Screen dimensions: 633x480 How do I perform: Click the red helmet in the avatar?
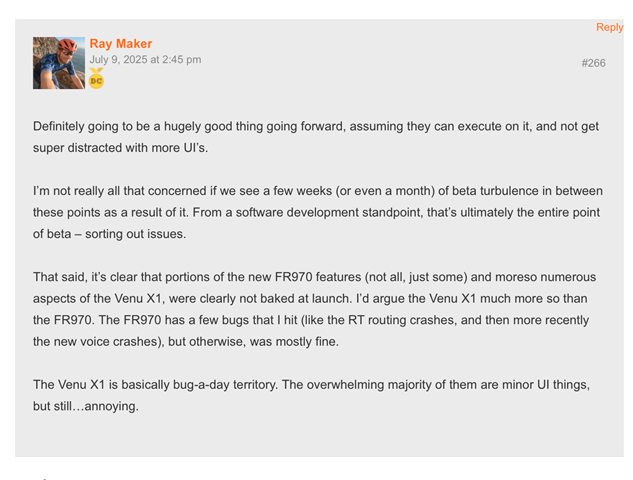coord(67,45)
